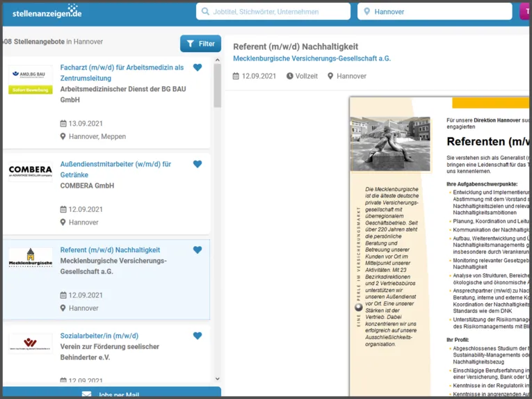Viewport: 532px width, 399px height.
Task: Click the Verein zur Förderung logo
Action: click(x=31, y=343)
